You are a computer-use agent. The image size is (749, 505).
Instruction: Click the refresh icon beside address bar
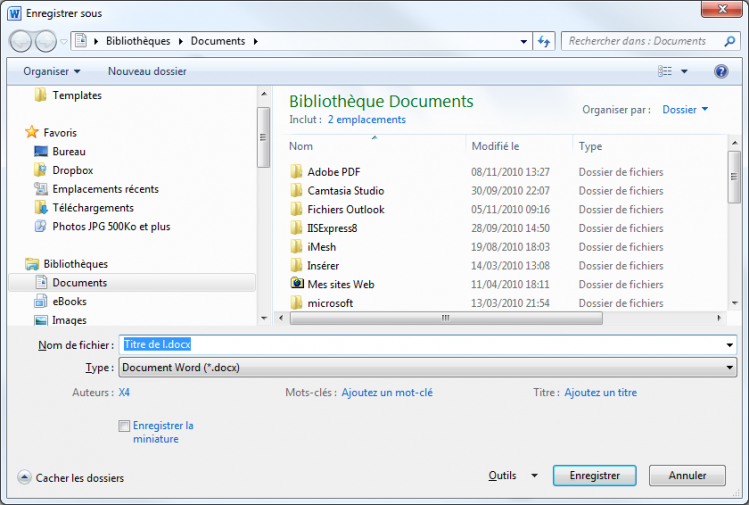[545, 41]
